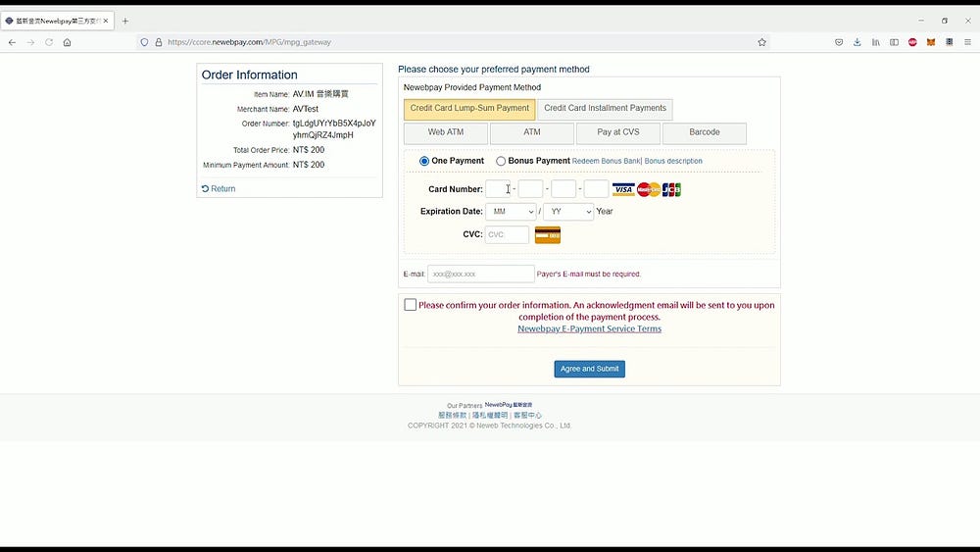The height and width of the screenshot is (552, 980).
Task: Click the Return arrow icon
Action: click(205, 189)
